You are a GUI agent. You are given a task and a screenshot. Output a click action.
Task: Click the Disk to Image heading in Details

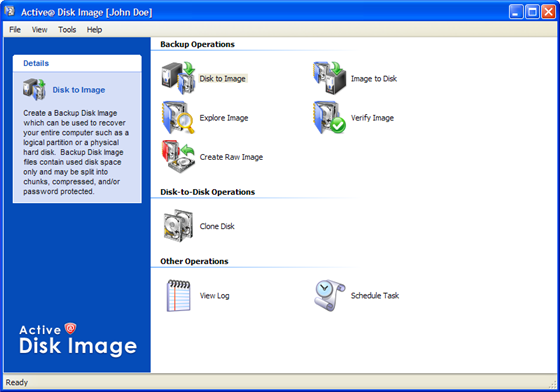[x=79, y=90]
